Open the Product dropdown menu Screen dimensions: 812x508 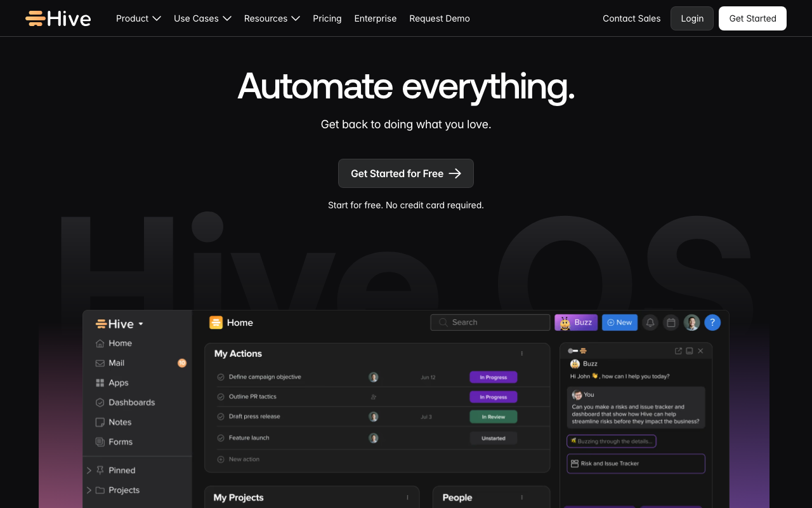pos(138,18)
